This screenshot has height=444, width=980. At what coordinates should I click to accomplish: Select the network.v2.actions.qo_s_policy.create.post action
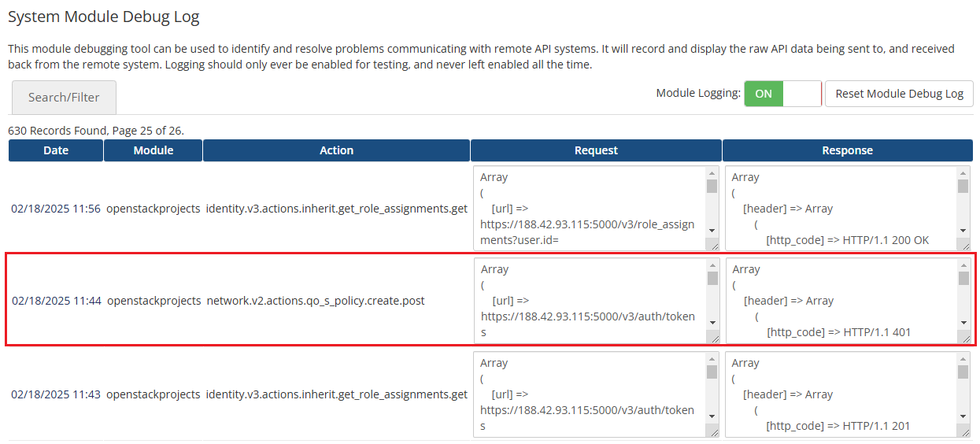[x=316, y=301]
